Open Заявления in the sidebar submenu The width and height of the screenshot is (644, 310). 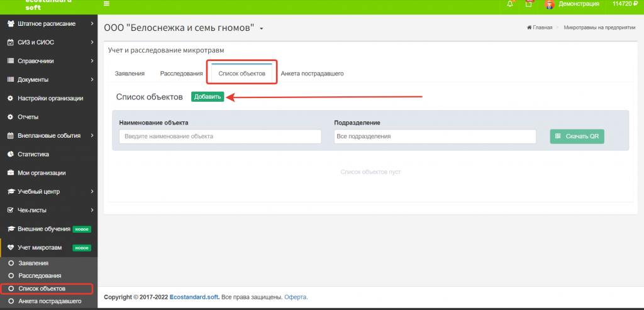33,263
